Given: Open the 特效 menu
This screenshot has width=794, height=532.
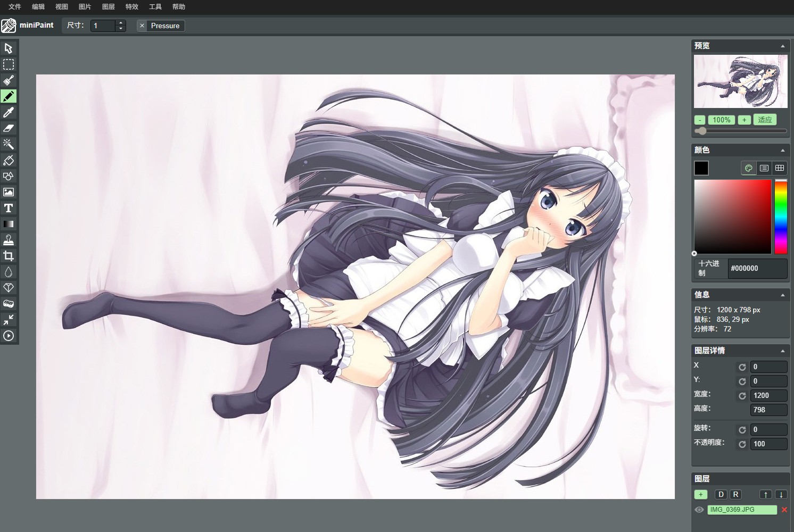Looking at the screenshot, I should (132, 7).
